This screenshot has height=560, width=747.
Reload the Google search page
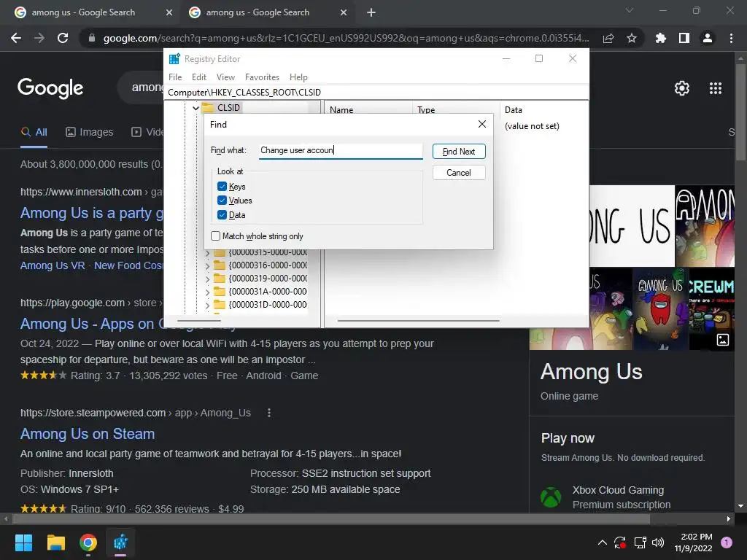tap(63, 38)
